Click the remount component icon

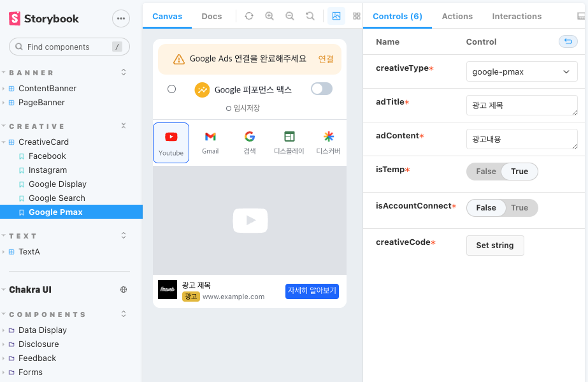[249, 16]
